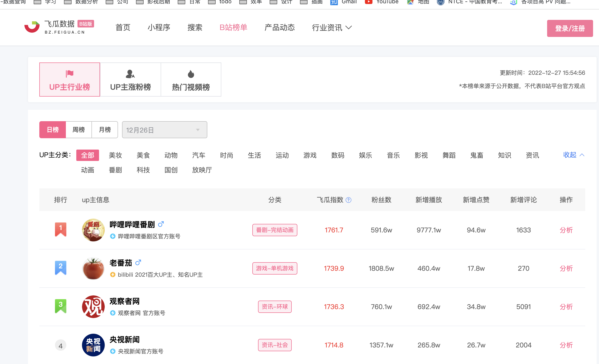
Task: Select the 日榜 daily ranking tab
Action: [x=52, y=129]
